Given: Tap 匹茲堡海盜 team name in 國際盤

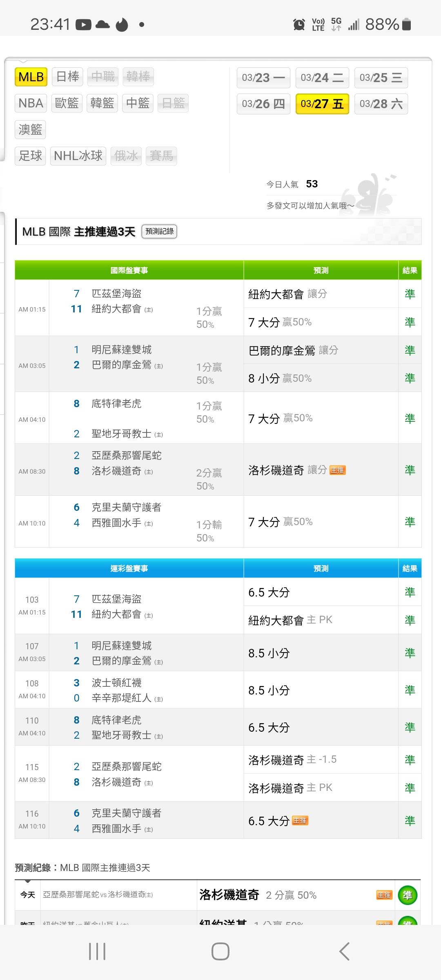Looking at the screenshot, I should tap(116, 294).
